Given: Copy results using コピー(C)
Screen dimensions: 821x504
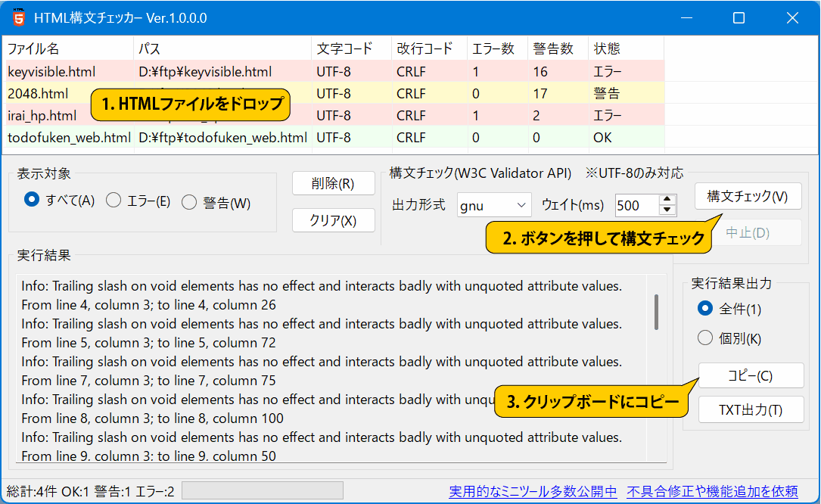Looking at the screenshot, I should (751, 375).
